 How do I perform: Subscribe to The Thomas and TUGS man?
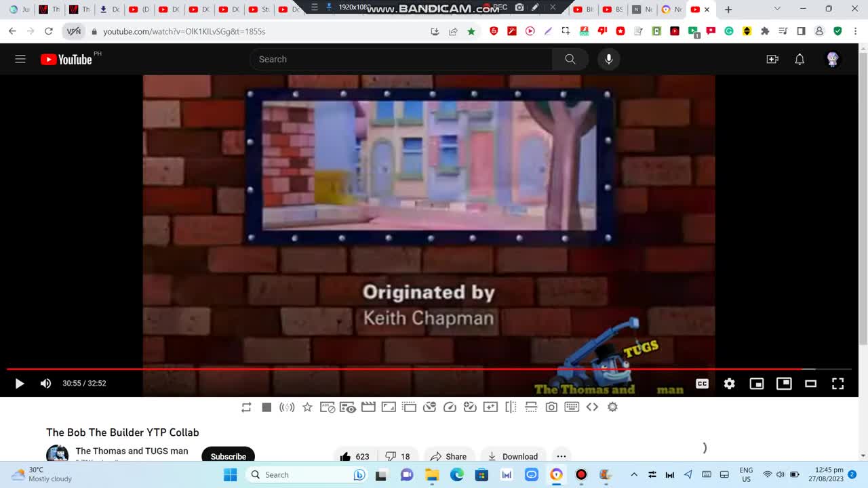coord(228,455)
